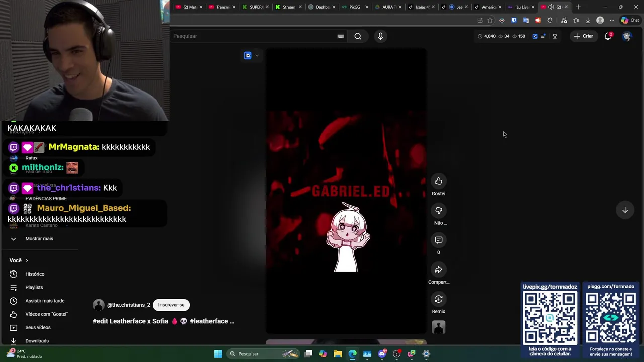
Task: Open Discord from taskbar
Action: point(382,354)
